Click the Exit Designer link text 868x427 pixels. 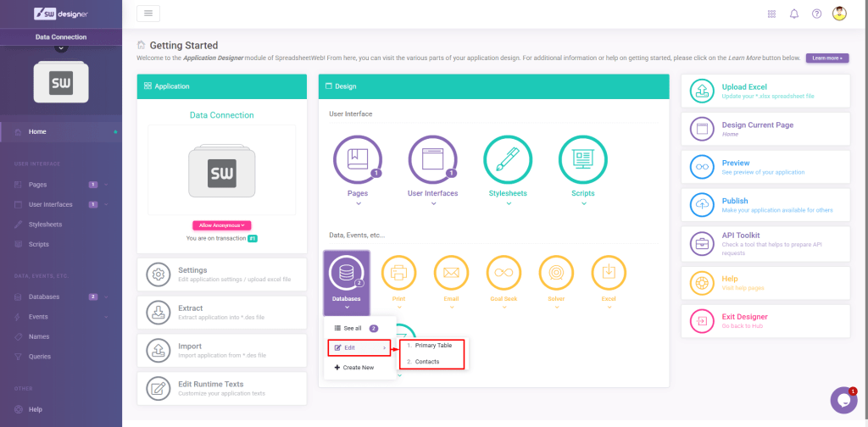(x=744, y=317)
